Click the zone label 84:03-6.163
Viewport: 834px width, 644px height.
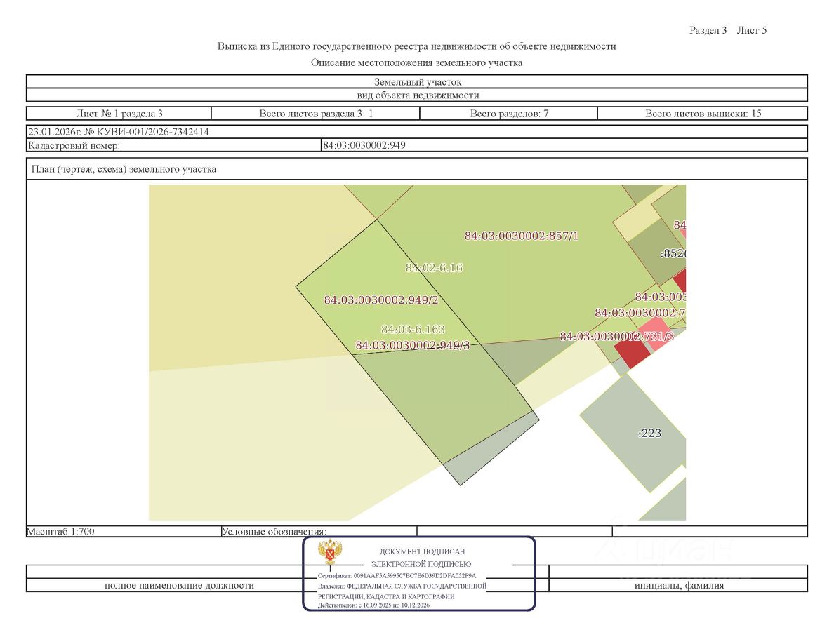click(413, 330)
